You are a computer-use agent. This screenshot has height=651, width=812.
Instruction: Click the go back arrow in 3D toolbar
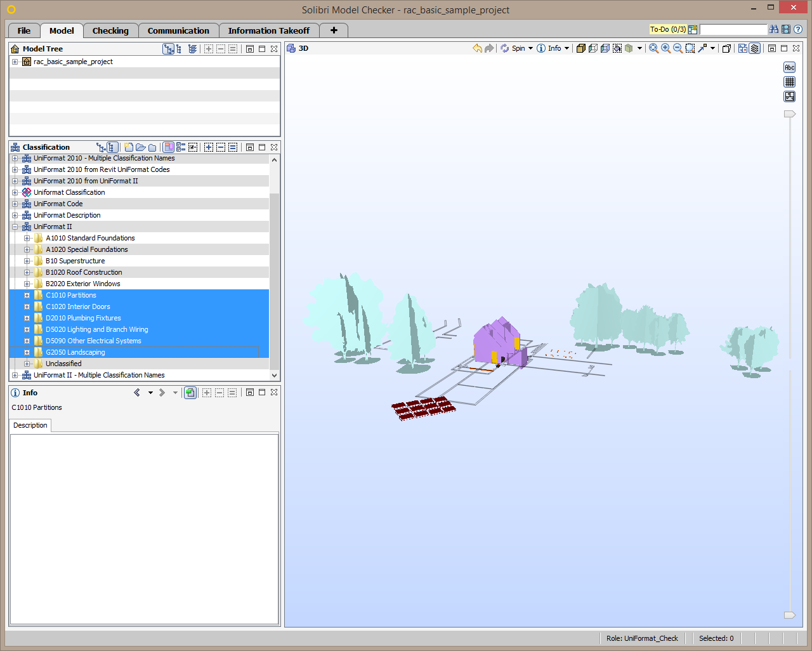tap(477, 48)
